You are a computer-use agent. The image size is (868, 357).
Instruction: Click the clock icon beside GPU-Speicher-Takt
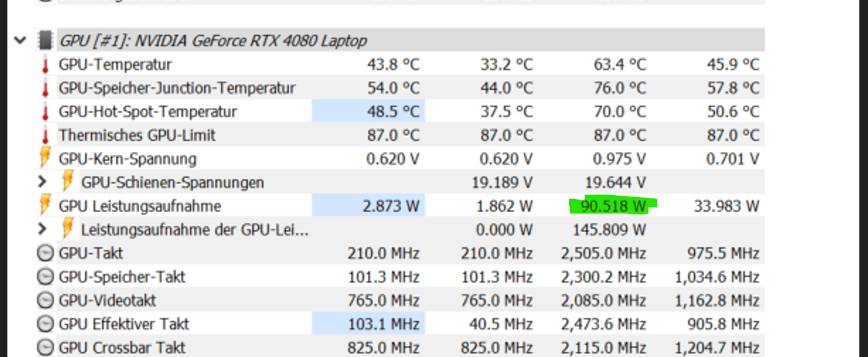[x=45, y=276]
